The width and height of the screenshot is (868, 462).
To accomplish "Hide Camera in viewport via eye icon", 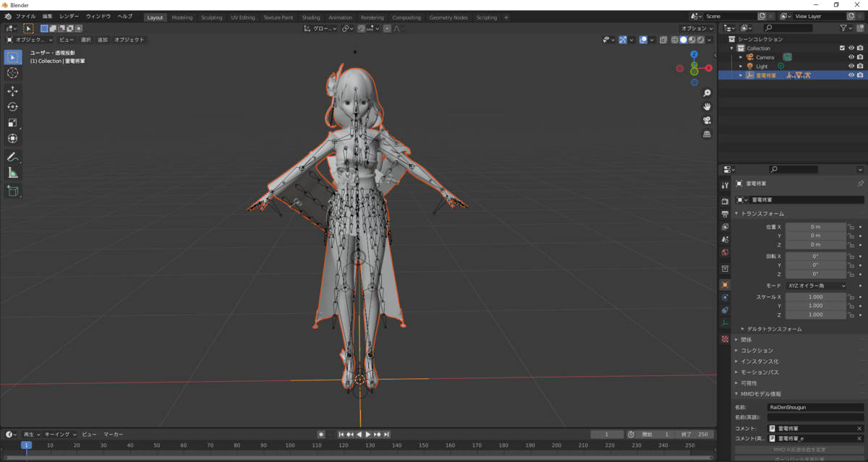I will (851, 57).
